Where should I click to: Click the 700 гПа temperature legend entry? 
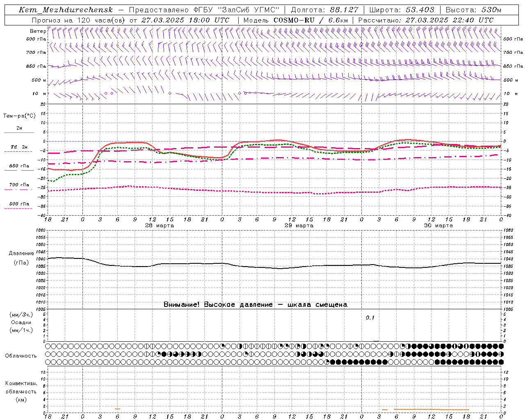pos(19,185)
